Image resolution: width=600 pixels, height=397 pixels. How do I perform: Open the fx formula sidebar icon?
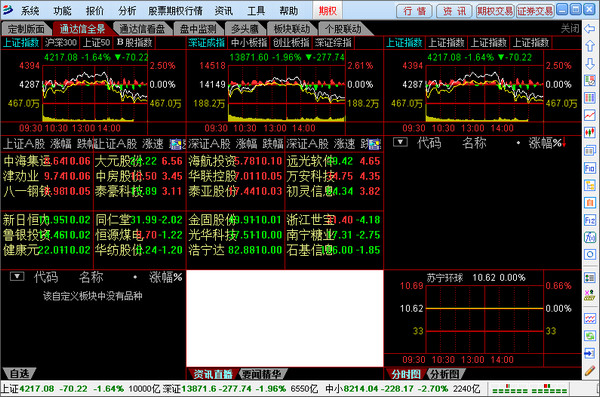pyautogui.click(x=590, y=237)
